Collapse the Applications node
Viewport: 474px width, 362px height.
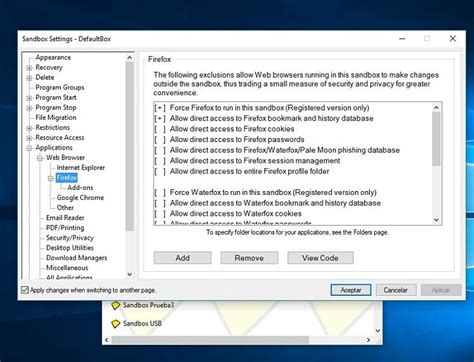(x=29, y=148)
